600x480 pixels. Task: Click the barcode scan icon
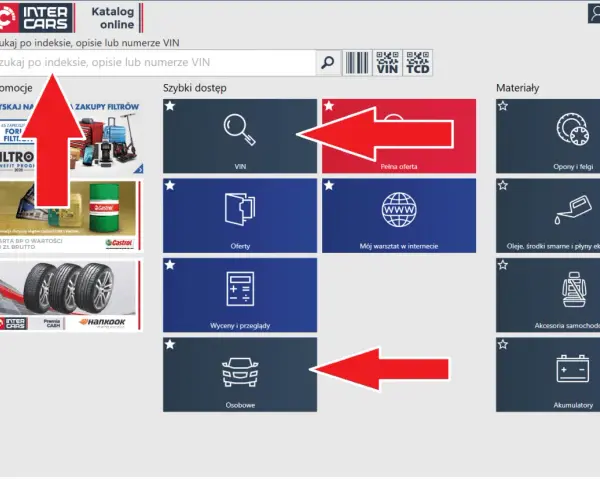pos(357,62)
